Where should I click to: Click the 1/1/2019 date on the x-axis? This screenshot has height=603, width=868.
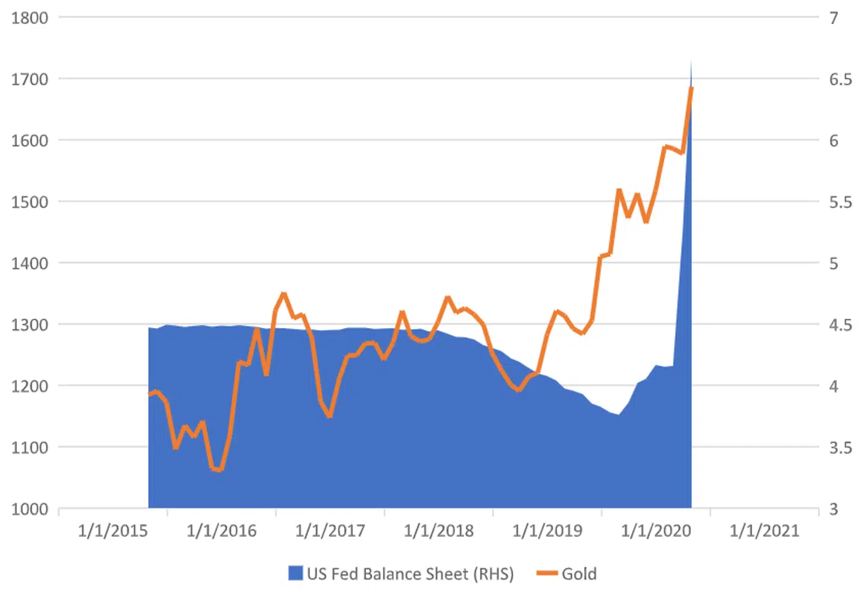click(547, 531)
